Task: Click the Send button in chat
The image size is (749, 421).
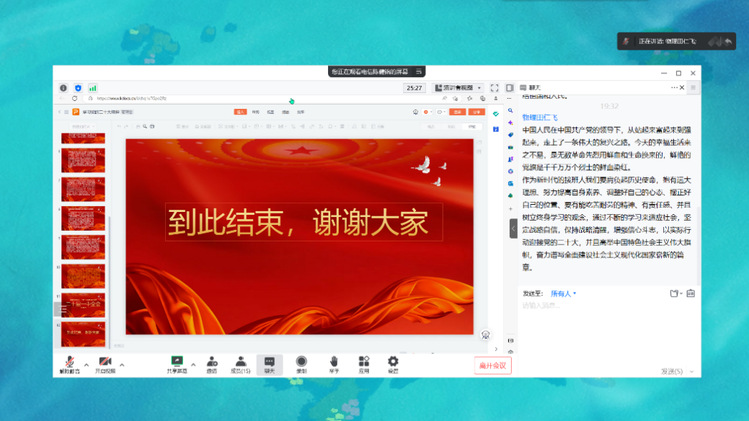Action: coord(671,371)
